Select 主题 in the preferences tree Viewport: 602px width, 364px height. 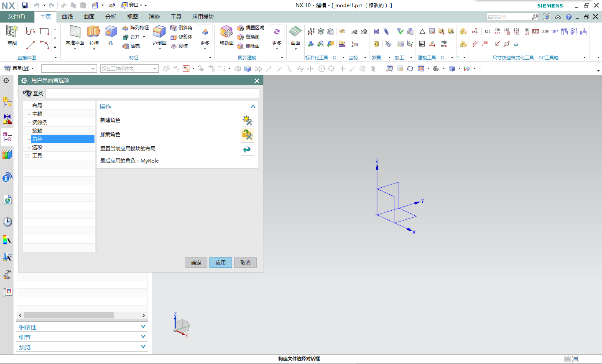pyautogui.click(x=37, y=114)
